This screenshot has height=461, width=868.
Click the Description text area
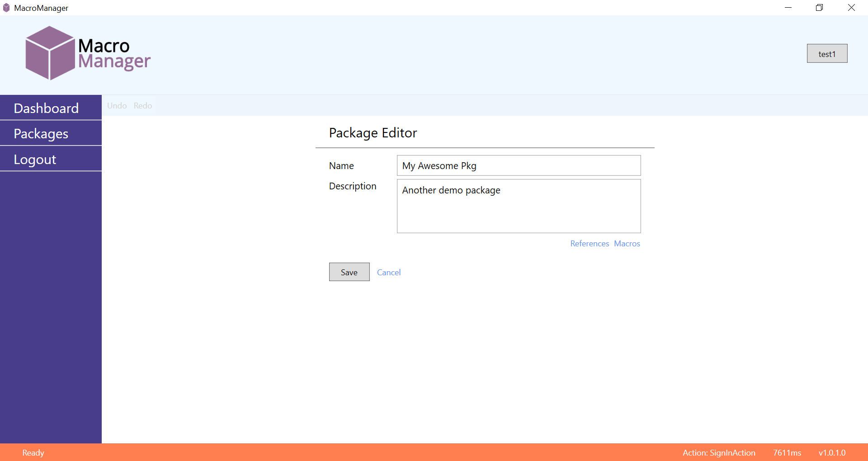pos(519,206)
